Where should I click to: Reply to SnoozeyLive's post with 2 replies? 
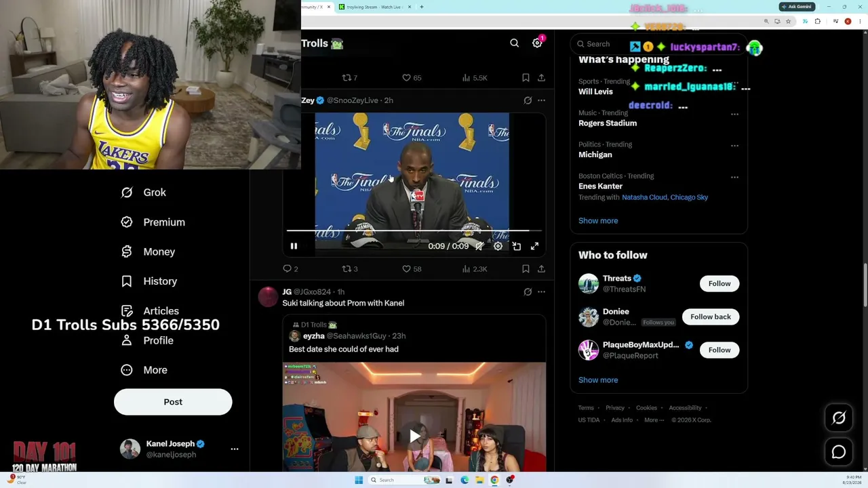click(x=290, y=269)
